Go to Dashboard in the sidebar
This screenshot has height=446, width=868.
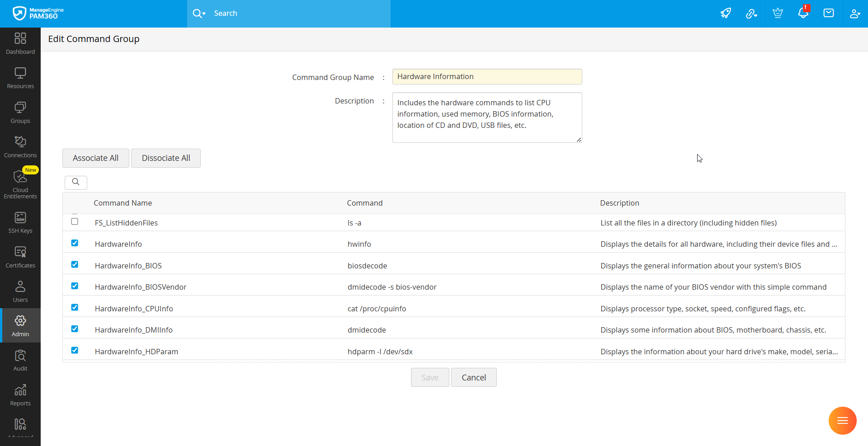pyautogui.click(x=20, y=43)
